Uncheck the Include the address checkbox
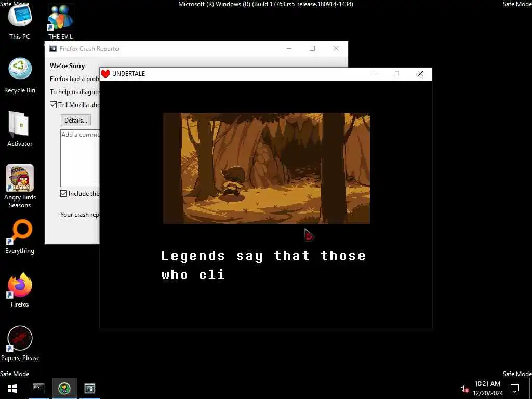532x399 pixels. (x=63, y=194)
